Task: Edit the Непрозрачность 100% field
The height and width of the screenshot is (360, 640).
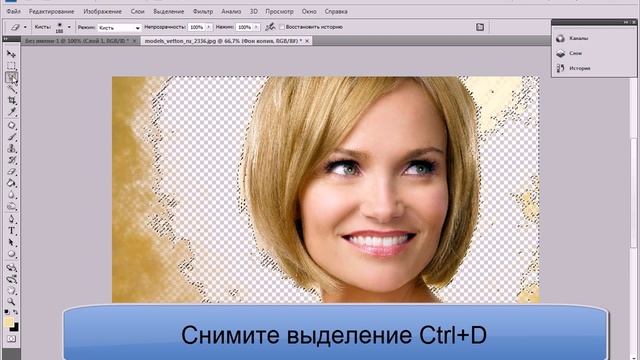Action: [197, 27]
